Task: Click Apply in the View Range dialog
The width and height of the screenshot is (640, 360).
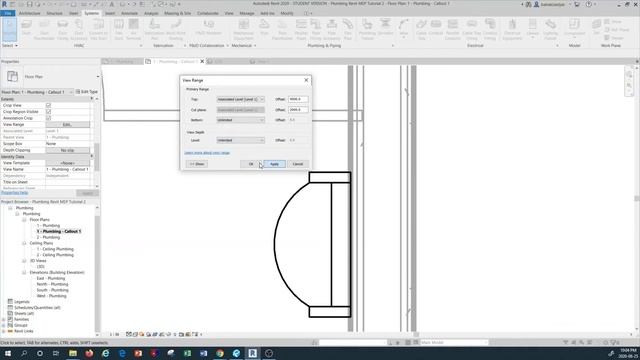Action: (x=274, y=164)
